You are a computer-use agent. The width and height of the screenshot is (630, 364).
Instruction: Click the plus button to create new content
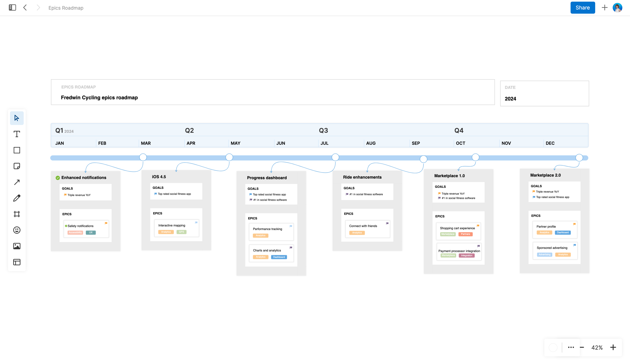[x=604, y=7]
